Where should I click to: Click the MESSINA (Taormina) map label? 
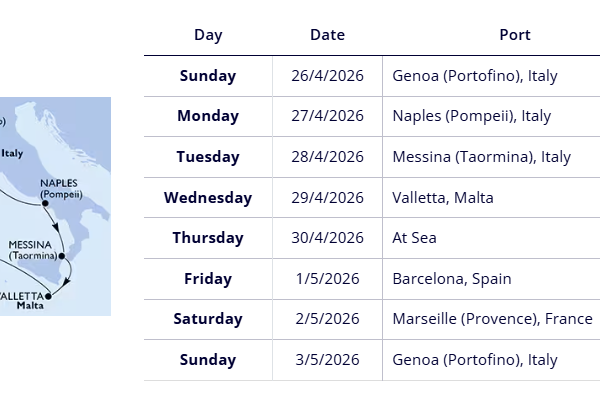34,250
